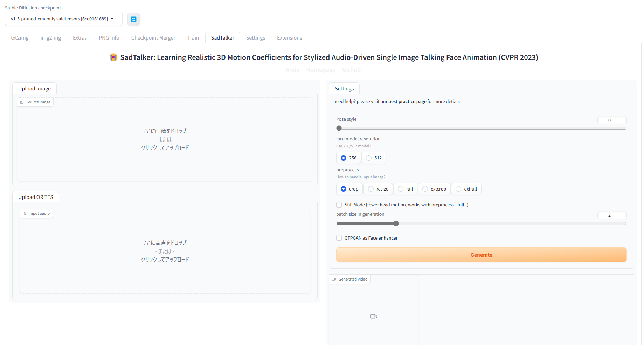
Task: Switch to the txt2img tab
Action: pos(20,38)
